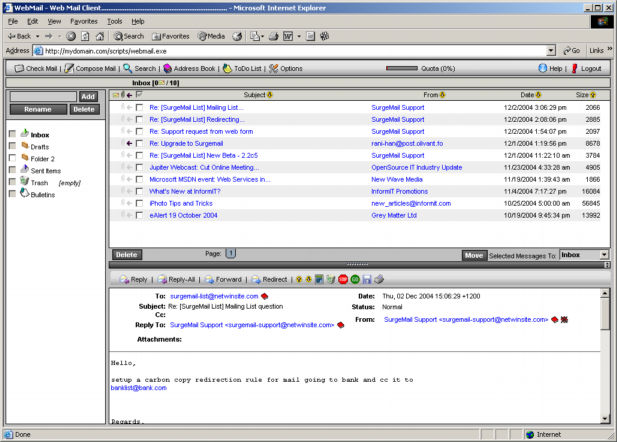Expand the move-to folder dropdown showing Inbox
The height and width of the screenshot is (442, 617).
604,255
